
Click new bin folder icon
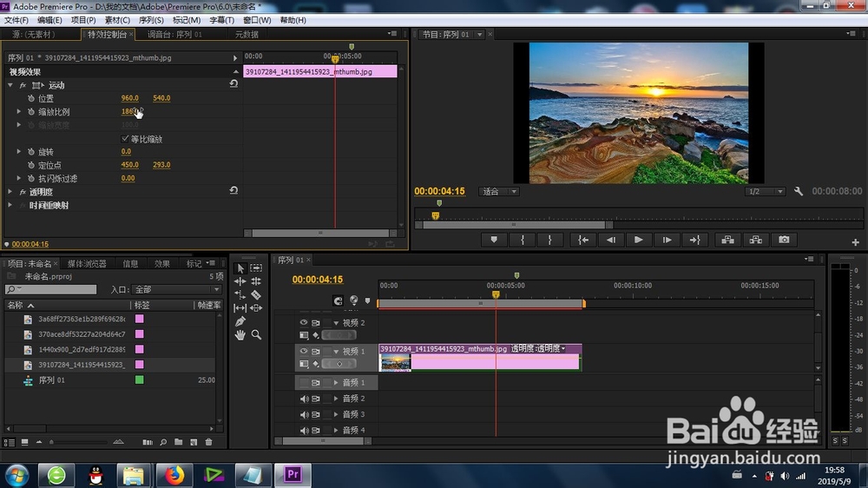[178, 442]
